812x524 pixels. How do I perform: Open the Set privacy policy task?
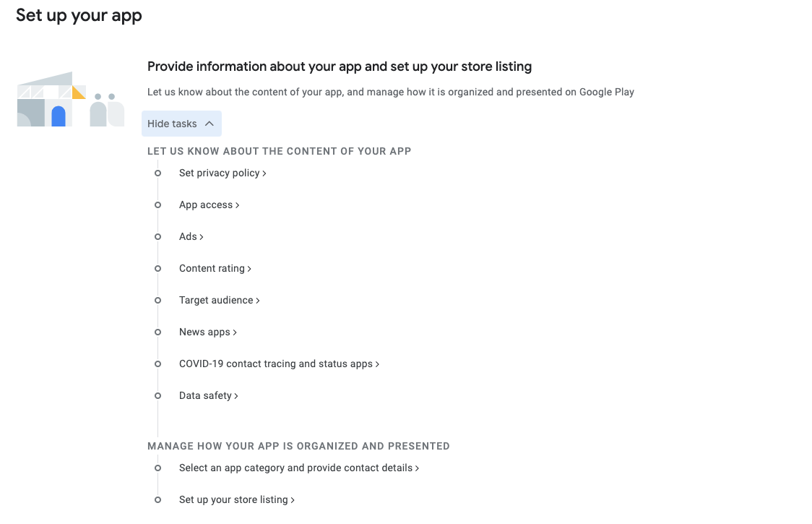(x=223, y=173)
